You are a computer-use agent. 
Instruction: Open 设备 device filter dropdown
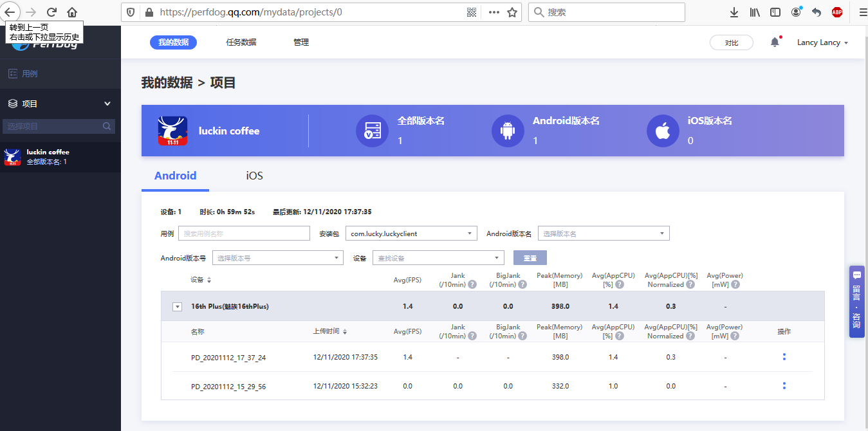(x=438, y=258)
